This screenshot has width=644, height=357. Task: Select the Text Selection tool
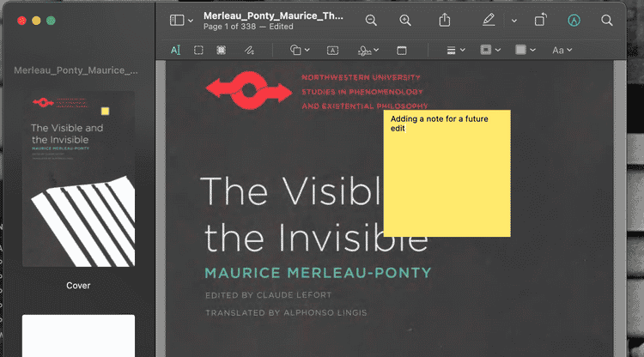pyautogui.click(x=175, y=51)
